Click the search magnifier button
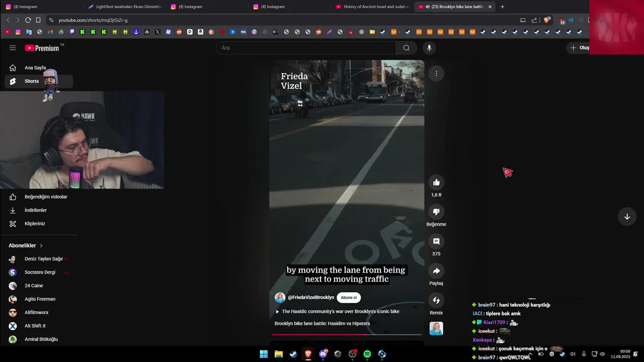Image resolution: width=644 pixels, height=362 pixels. click(x=406, y=48)
